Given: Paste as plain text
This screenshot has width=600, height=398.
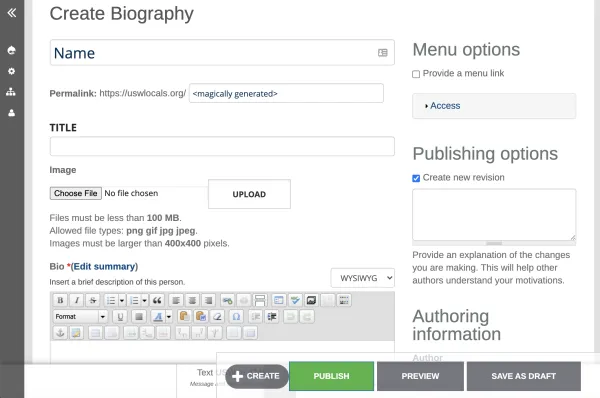Looking at the screenshot, I should pyautogui.click(x=184, y=316).
